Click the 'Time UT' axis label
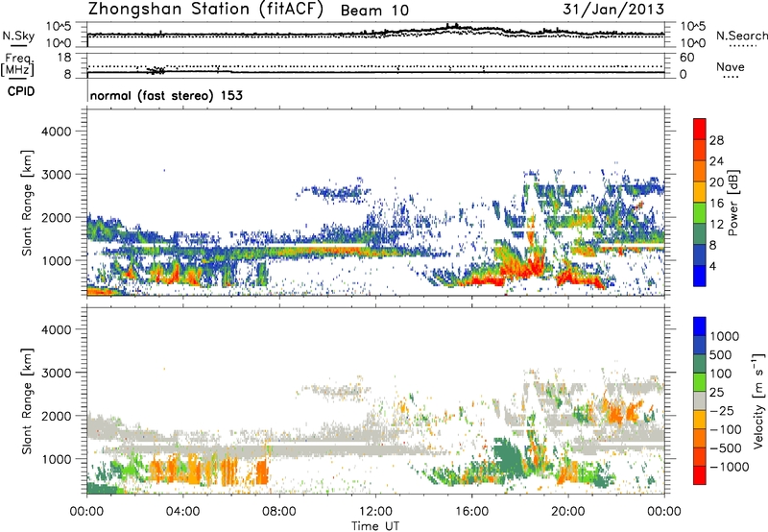 tap(375, 526)
